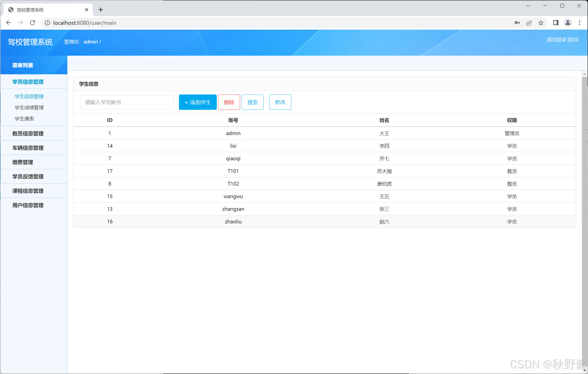The width and height of the screenshot is (588, 374).
Task: Click the 请输入学员账号 search field
Action: 127,102
